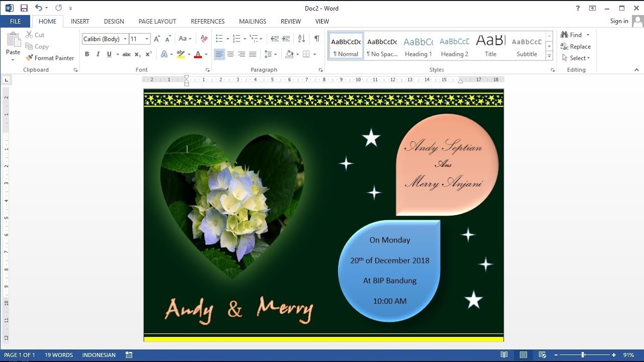Screen dimensions: 644x362
Task: Open Text Effects glowing A icon
Action: [164, 54]
